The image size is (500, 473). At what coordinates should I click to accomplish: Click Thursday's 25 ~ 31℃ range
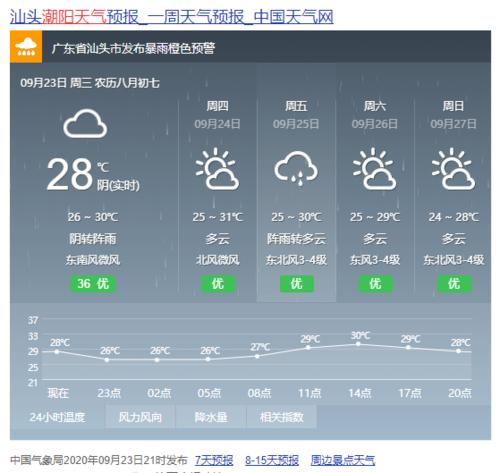[x=217, y=217]
